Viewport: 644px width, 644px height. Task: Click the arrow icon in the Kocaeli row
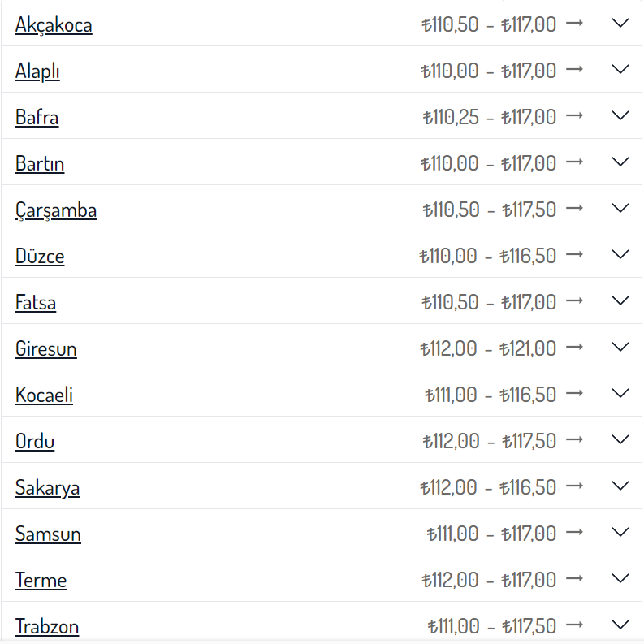pyautogui.click(x=574, y=394)
